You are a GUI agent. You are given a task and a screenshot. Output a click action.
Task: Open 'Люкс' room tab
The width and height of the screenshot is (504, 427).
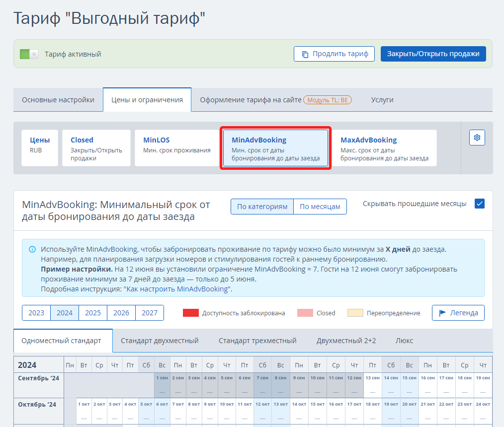(405, 341)
